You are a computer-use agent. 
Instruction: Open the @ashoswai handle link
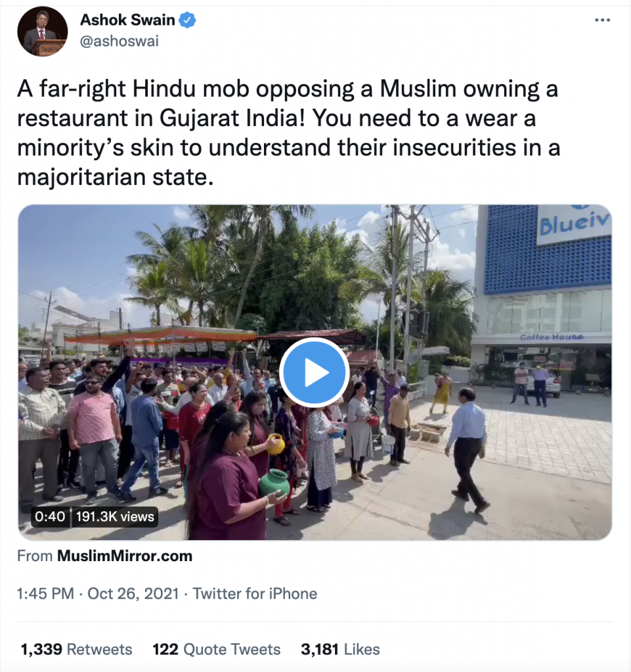[119, 41]
